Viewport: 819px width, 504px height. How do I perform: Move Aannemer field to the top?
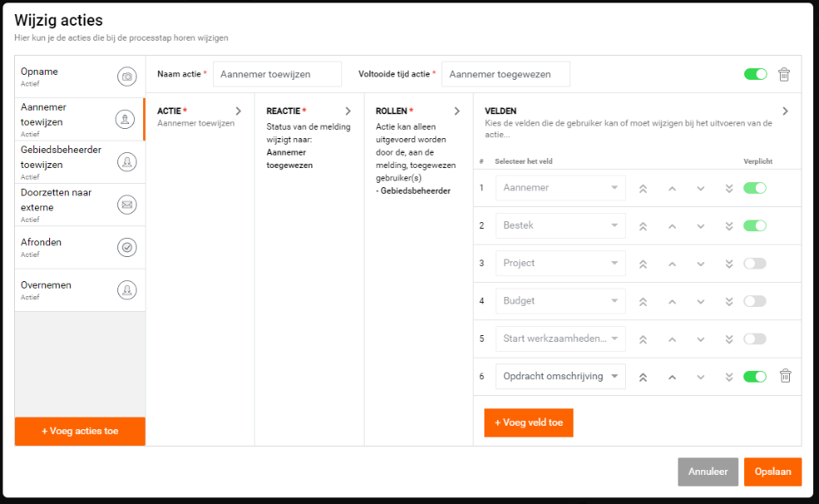[x=643, y=188]
